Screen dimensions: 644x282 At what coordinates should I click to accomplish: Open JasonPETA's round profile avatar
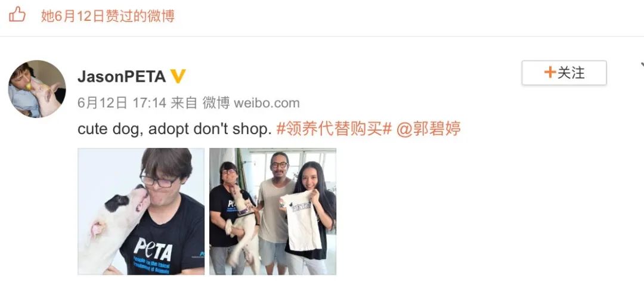tap(37, 89)
